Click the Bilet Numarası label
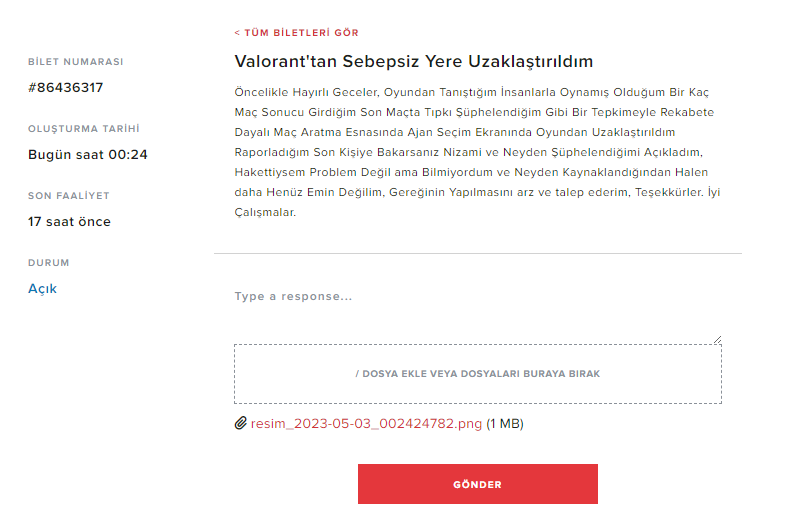This screenshot has height=527, width=810. click(75, 62)
